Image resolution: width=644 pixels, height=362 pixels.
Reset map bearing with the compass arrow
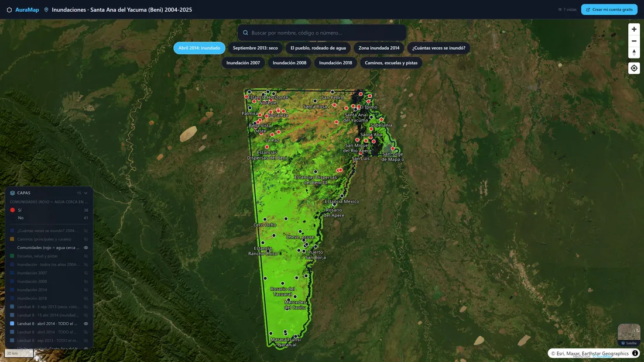633,53
